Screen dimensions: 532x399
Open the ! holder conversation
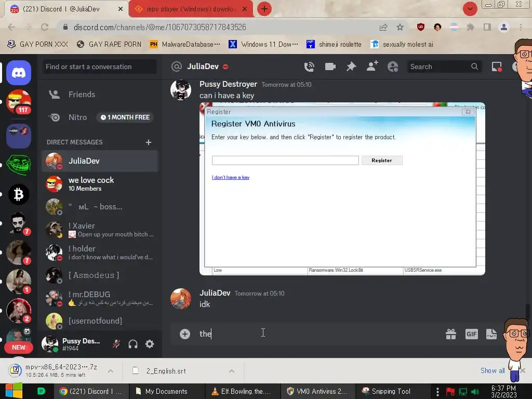pos(100,252)
